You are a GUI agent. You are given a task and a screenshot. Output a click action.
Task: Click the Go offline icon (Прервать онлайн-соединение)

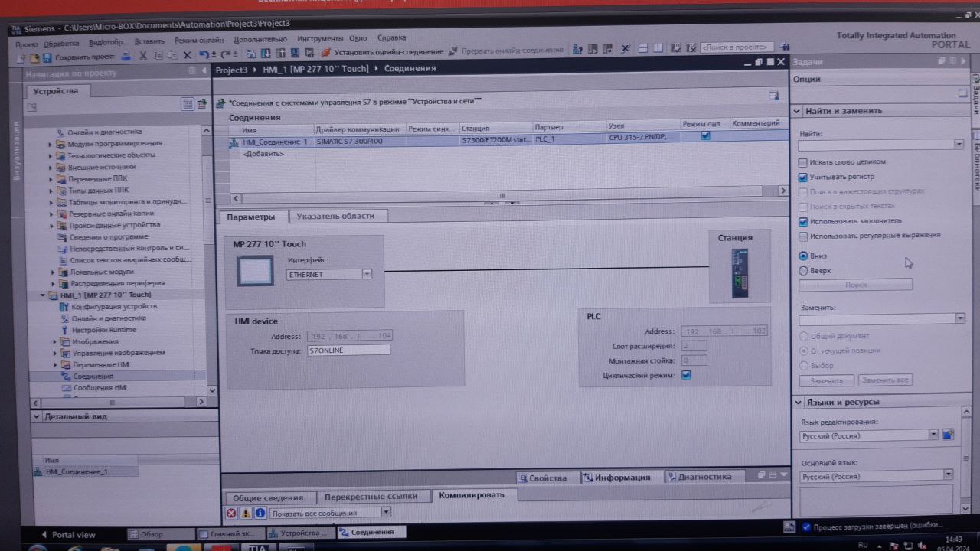[453, 51]
